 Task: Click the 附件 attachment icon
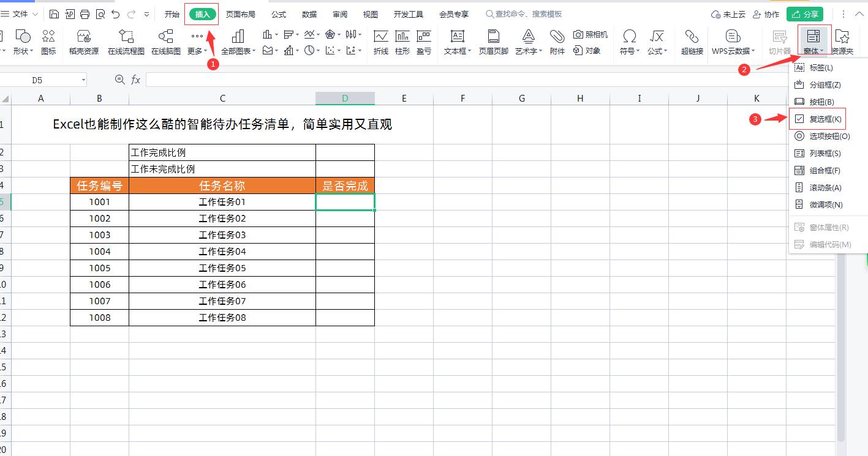click(x=557, y=42)
